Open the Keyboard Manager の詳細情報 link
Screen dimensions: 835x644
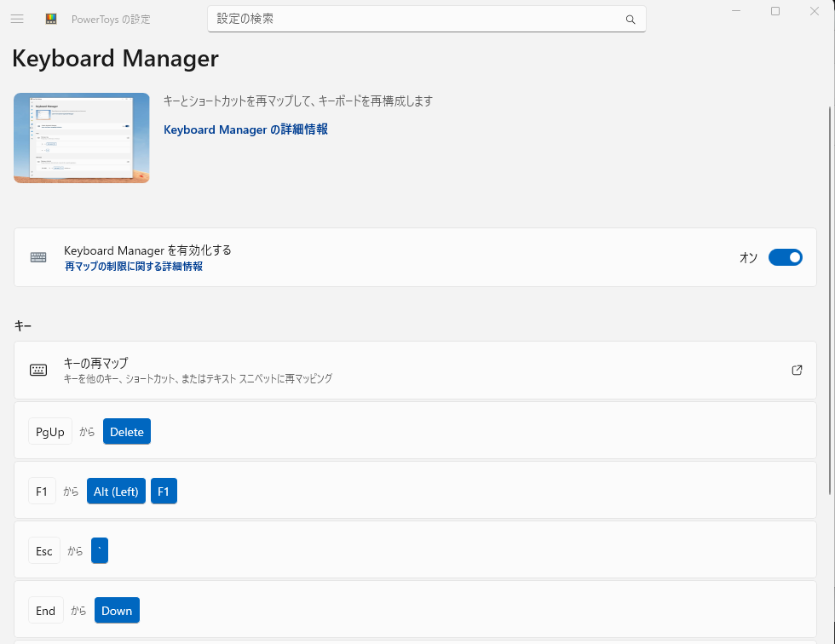tap(245, 129)
